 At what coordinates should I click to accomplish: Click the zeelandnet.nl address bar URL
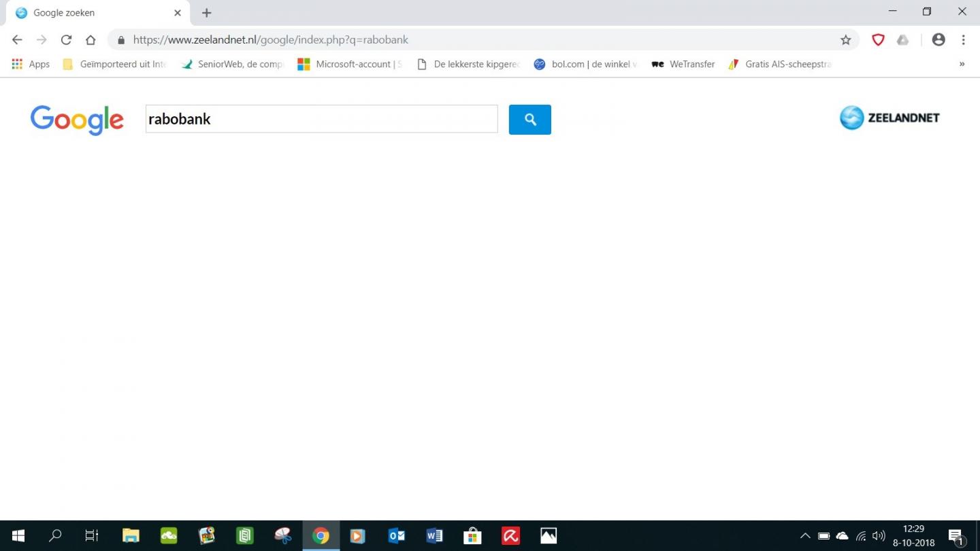(271, 40)
